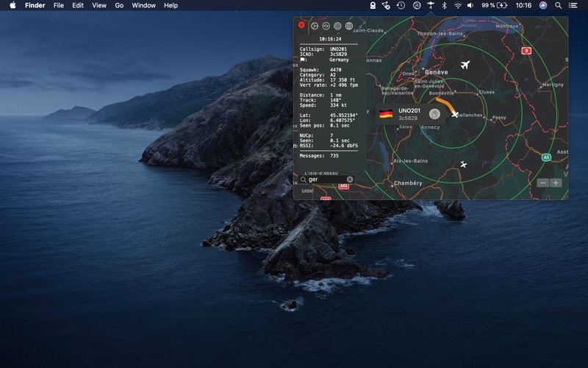The image size is (588, 368).
Task: Open the Time Machine menu bar icon
Action: pyautogui.click(x=401, y=5)
